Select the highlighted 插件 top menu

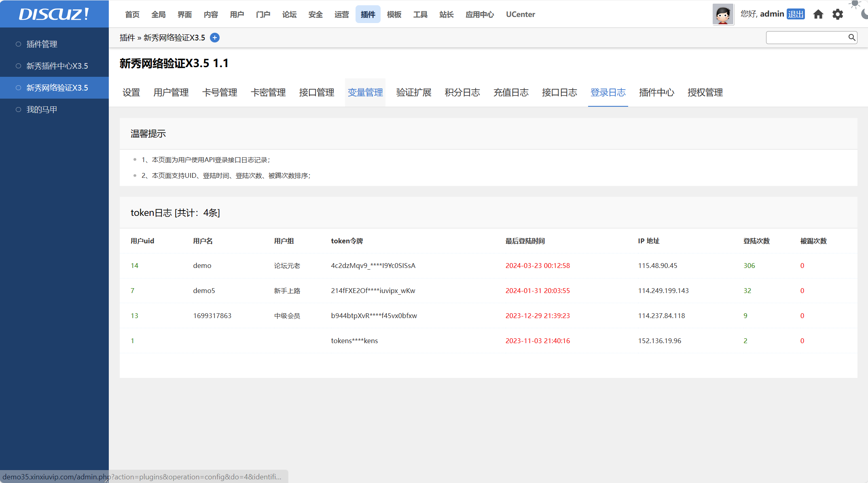coord(368,15)
